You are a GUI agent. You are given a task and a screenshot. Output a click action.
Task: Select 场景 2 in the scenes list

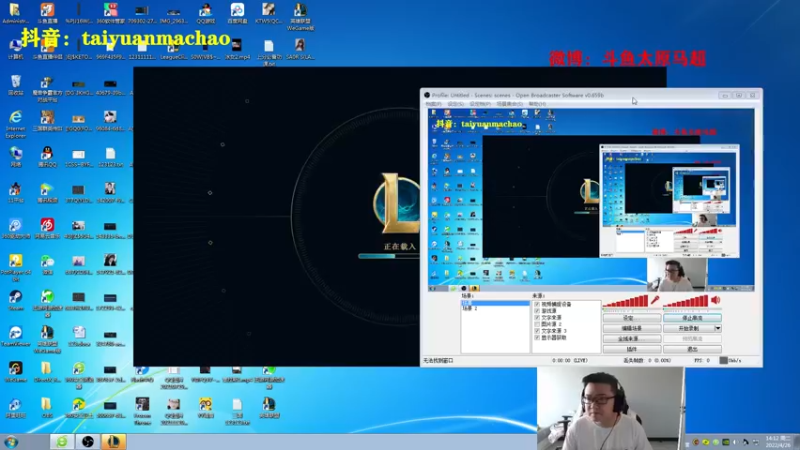(x=495, y=309)
